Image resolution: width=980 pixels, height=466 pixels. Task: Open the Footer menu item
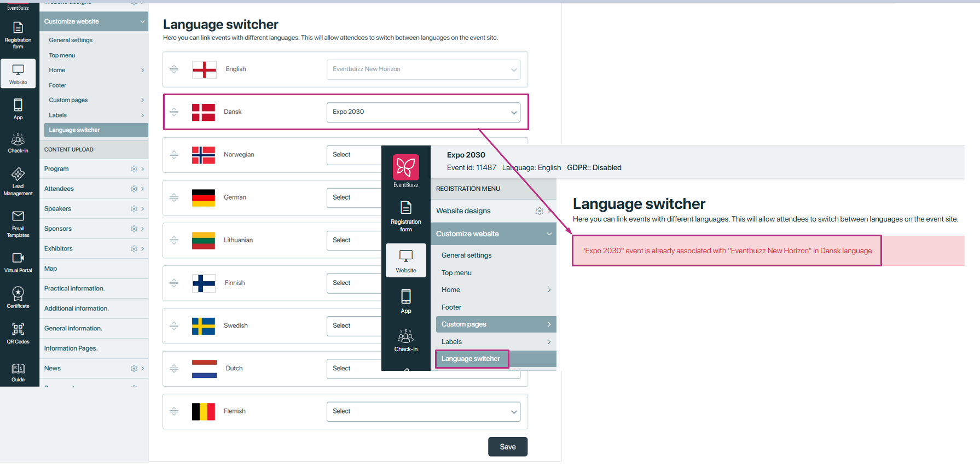pos(57,85)
